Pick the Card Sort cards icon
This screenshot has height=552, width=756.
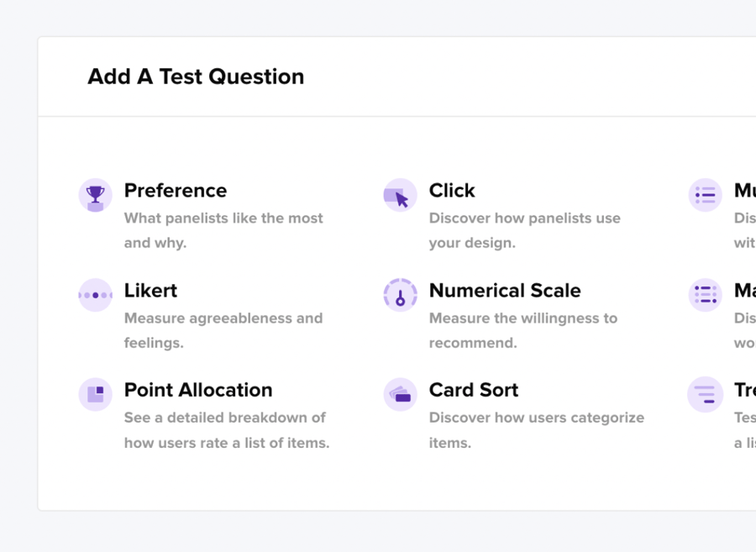[x=400, y=394]
